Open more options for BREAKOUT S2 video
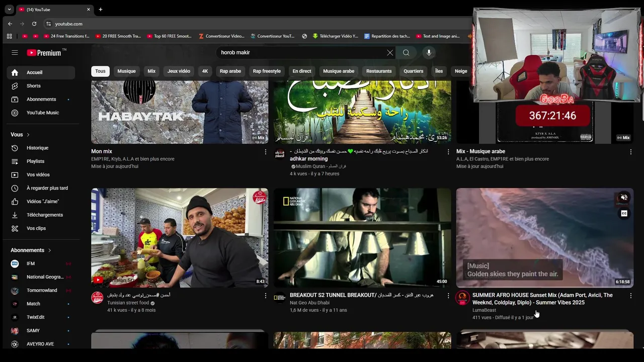The height and width of the screenshot is (362, 644). pos(448,296)
